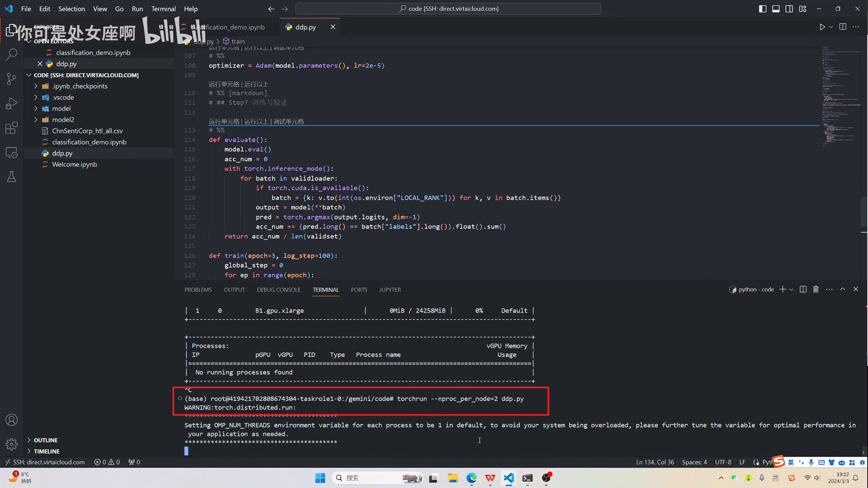Add a new terminal with plus icon
Screen dimensions: 868x488
(783, 289)
